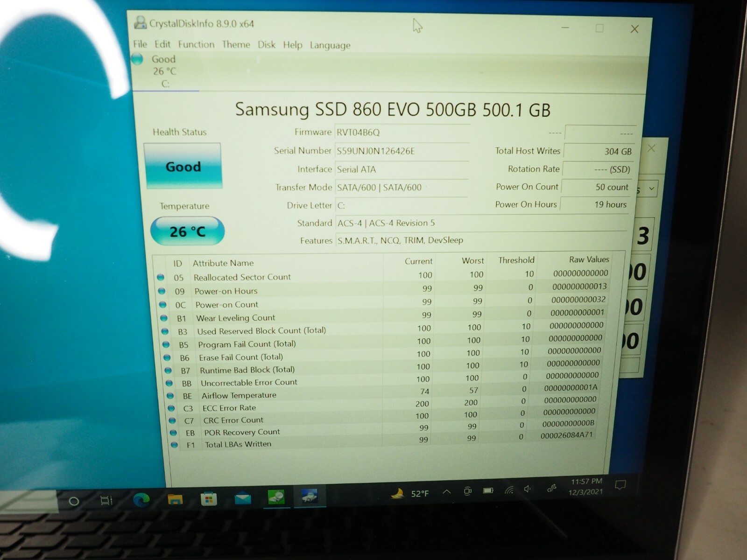Click the CrystalDiskInfo title bar icon
This screenshot has width=747, height=560.
click(x=140, y=22)
